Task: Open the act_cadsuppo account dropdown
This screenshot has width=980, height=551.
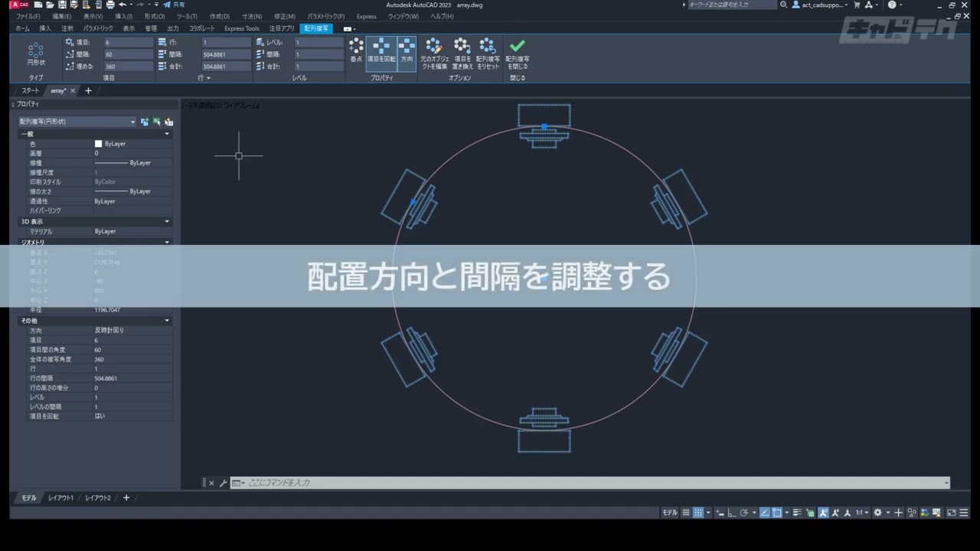Action: [x=820, y=5]
